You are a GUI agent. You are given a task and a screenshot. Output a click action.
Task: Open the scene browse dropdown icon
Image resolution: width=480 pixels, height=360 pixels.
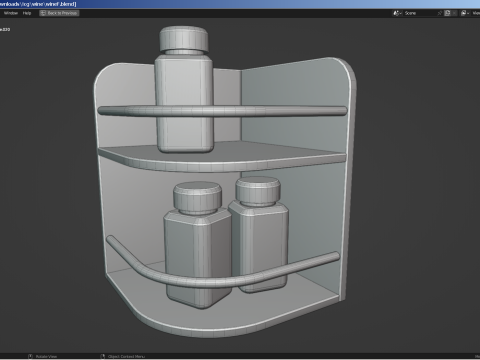(397, 13)
